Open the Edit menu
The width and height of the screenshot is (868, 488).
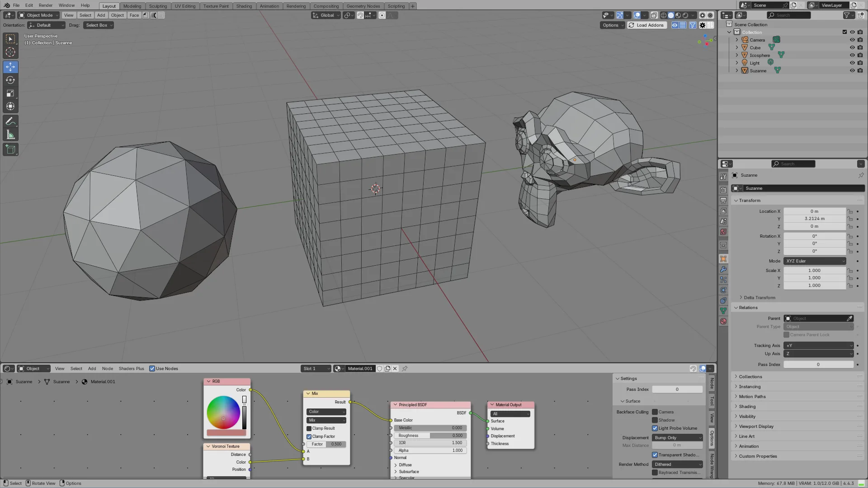[x=29, y=5]
